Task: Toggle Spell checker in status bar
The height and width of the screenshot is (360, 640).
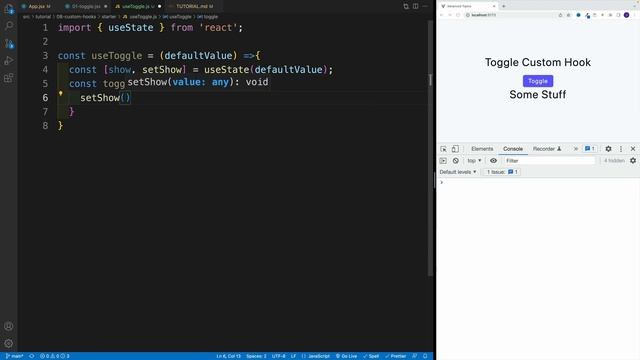Action: pyautogui.click(x=371, y=356)
